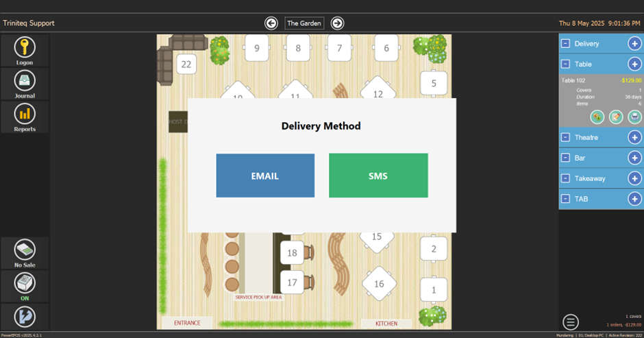Add a new Bar order with plus
The height and width of the screenshot is (338, 644).
[x=634, y=158]
